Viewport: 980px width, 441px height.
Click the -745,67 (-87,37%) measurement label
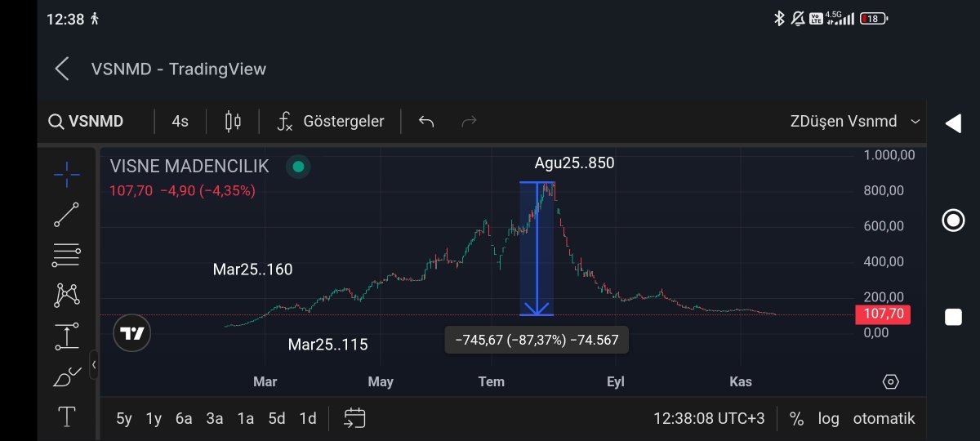(x=537, y=340)
